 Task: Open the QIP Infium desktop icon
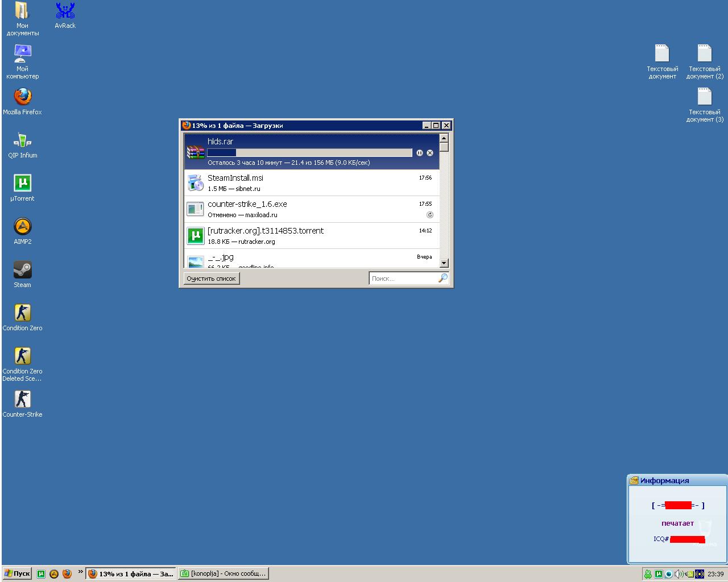(x=22, y=141)
